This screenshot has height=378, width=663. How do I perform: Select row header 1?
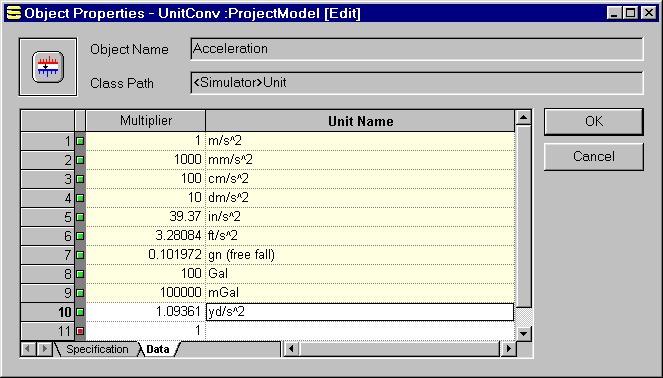(x=48, y=141)
